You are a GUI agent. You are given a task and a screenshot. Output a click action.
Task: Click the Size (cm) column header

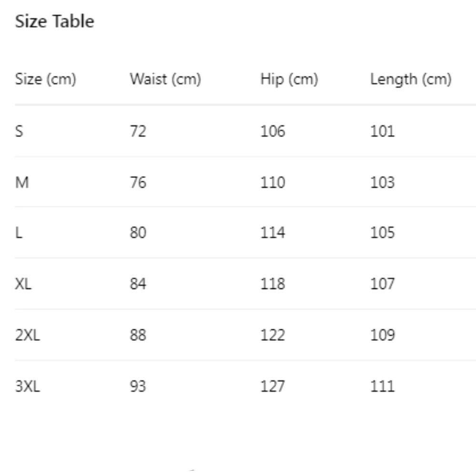click(46, 79)
